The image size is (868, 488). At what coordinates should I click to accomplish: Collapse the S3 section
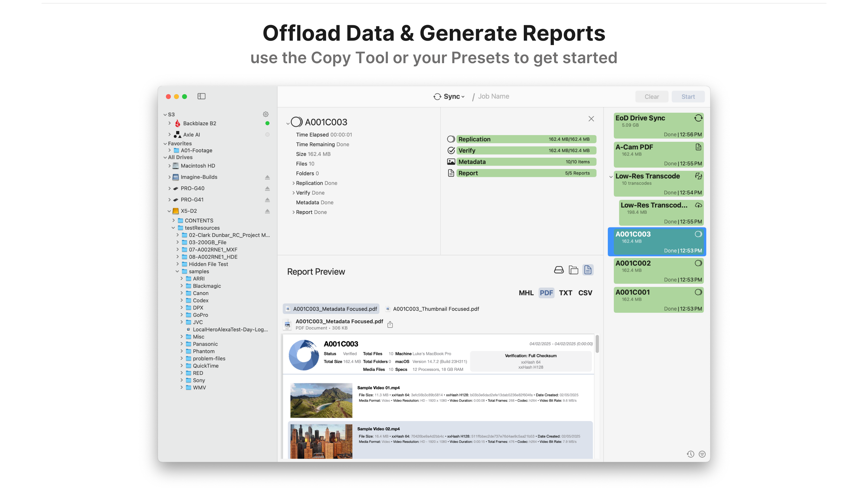coord(165,114)
